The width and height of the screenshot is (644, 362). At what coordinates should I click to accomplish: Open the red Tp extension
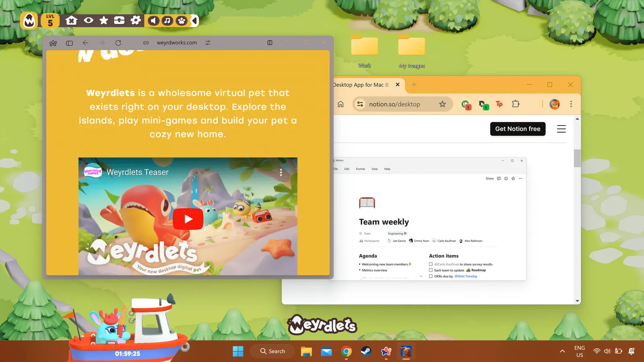(x=499, y=104)
